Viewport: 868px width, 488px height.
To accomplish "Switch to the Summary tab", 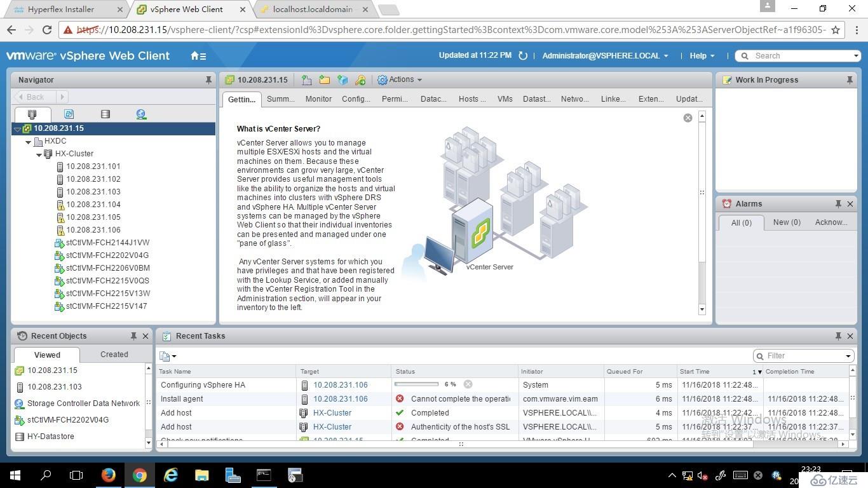I will point(280,99).
